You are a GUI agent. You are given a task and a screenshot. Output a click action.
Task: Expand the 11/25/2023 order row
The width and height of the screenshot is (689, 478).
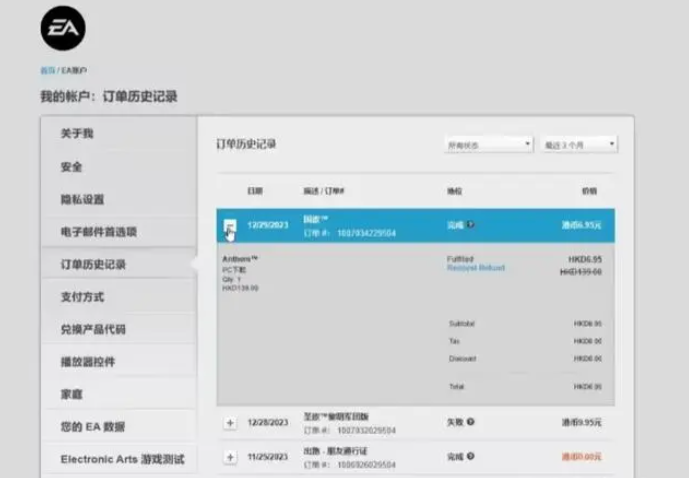(x=230, y=457)
